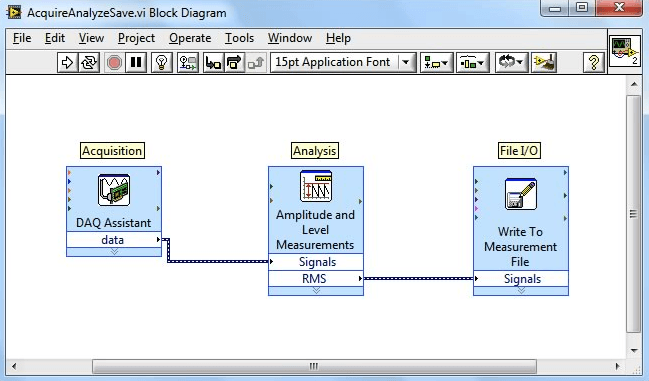Click the Step Over button
The width and height of the screenshot is (649, 381).
pyautogui.click(x=235, y=62)
